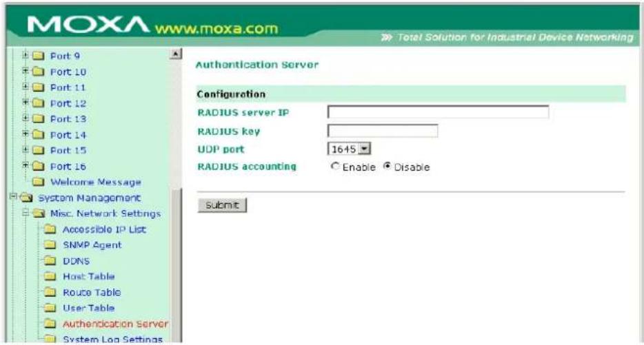Click the Route Table folder icon
The height and width of the screenshot is (345, 644).
click(x=50, y=293)
